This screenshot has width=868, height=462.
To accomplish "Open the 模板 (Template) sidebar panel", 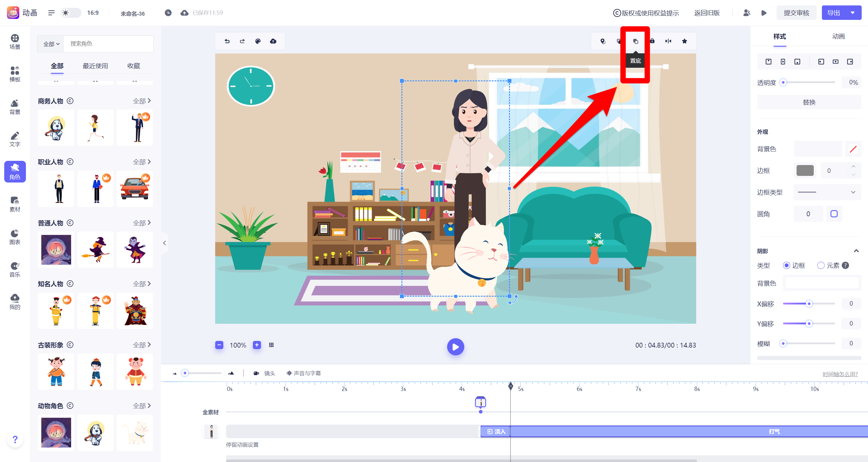I will pyautogui.click(x=15, y=74).
